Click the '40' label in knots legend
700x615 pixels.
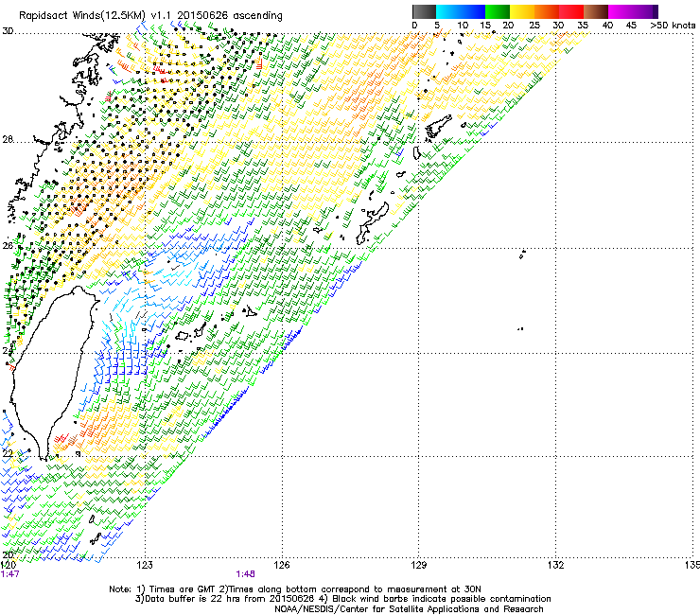pyautogui.click(x=607, y=26)
